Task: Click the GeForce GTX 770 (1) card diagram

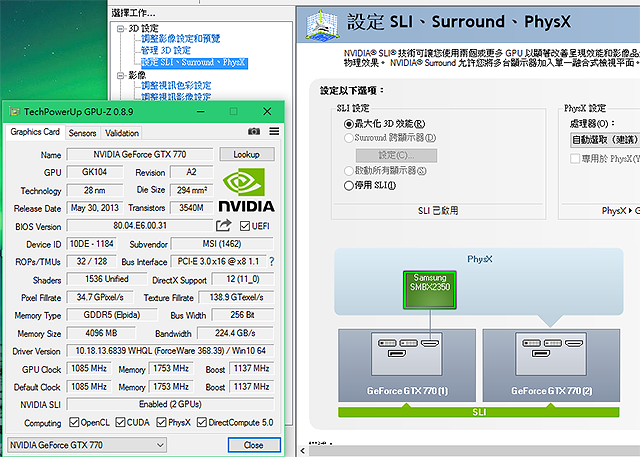Action: tap(407, 365)
